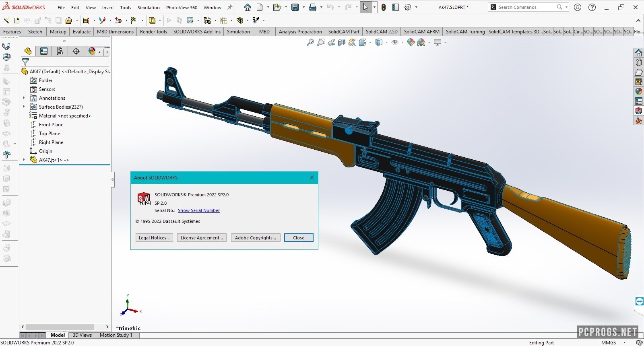Expand the Annotations tree node
The width and height of the screenshot is (644, 346).
pyautogui.click(x=24, y=98)
